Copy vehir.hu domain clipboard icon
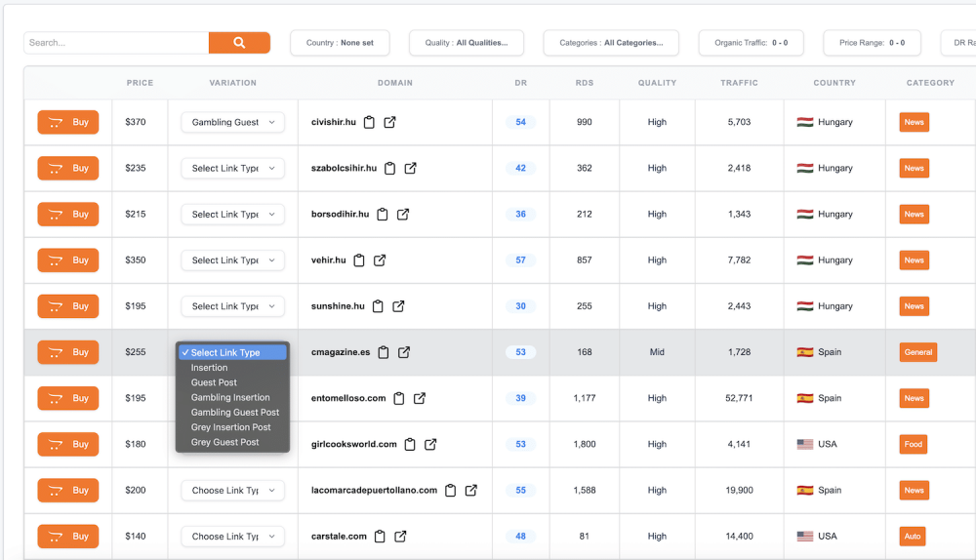 tap(359, 260)
